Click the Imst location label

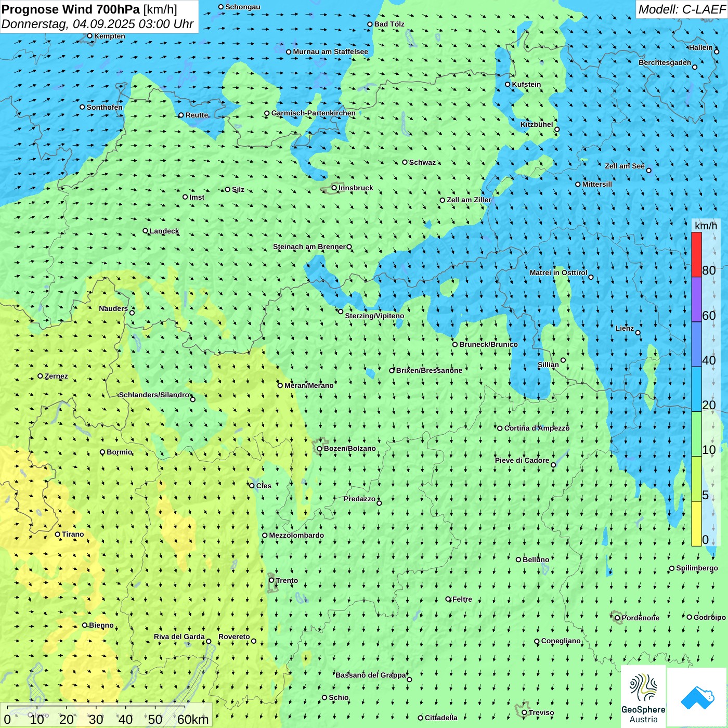[x=197, y=197]
